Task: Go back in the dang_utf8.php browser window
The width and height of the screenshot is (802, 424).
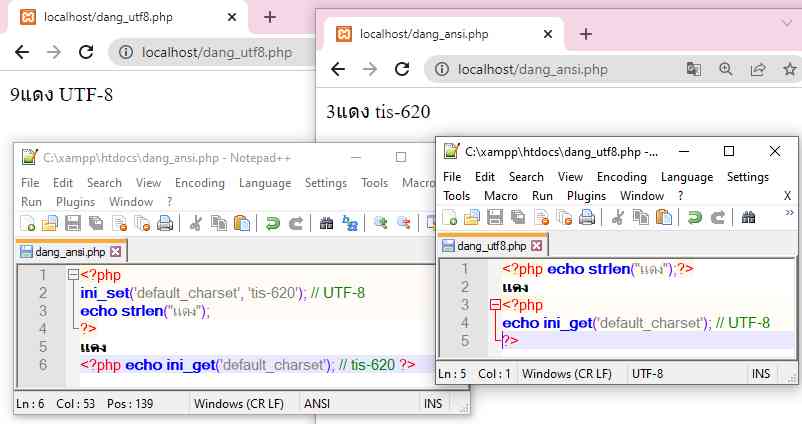Action: (x=22, y=52)
